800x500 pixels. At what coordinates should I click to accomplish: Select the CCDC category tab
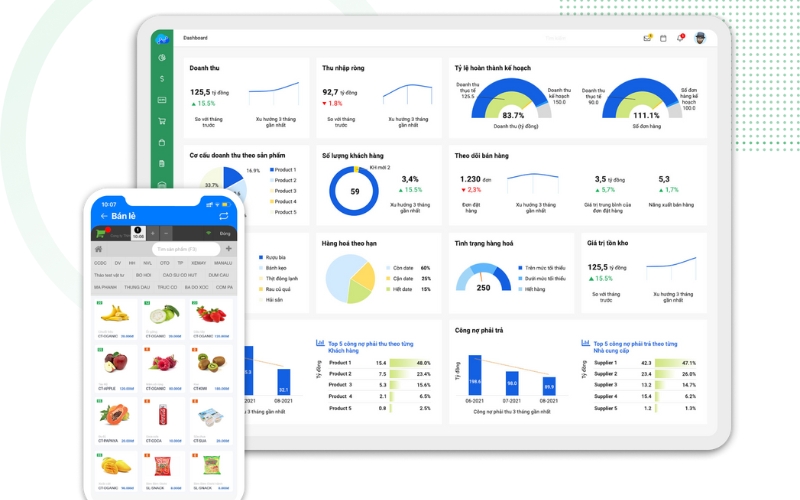[101, 263]
